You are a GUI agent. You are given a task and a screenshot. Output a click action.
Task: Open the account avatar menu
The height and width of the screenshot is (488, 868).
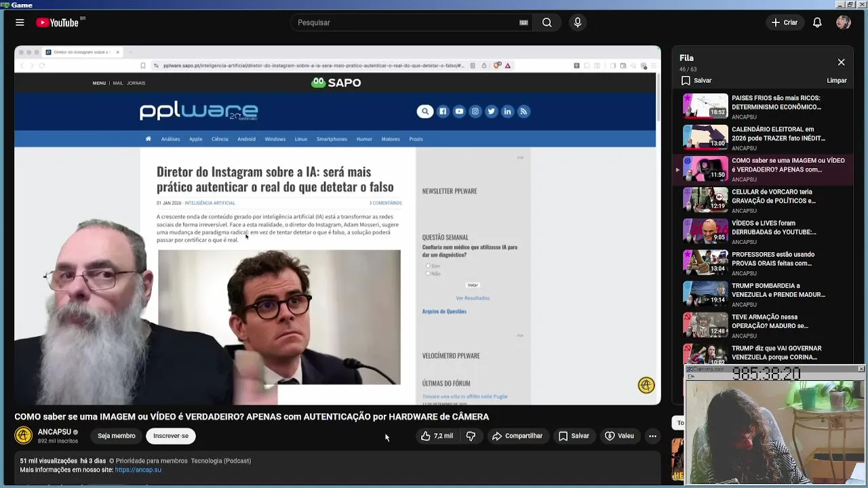844,22
